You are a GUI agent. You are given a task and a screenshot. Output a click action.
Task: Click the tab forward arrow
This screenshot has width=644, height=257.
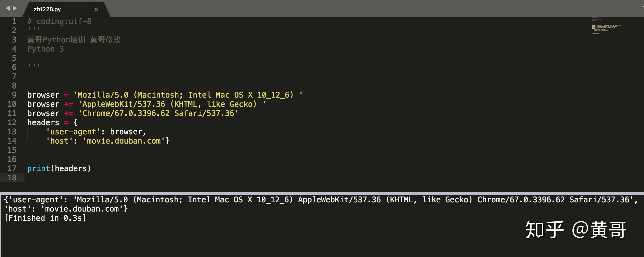pos(15,8)
